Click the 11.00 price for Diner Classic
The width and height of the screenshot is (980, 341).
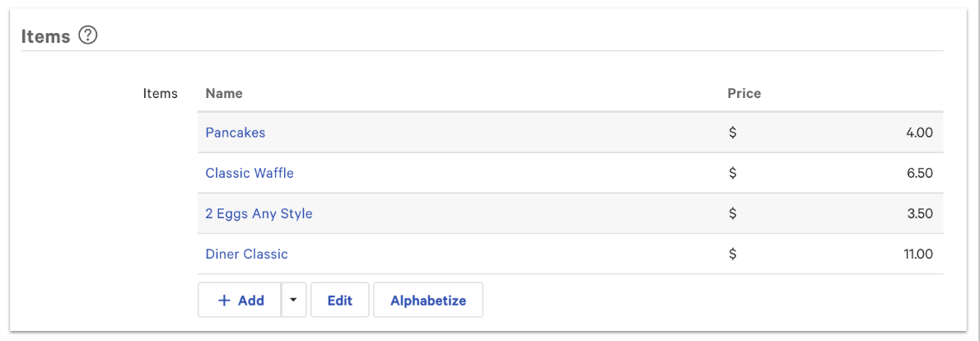917,254
